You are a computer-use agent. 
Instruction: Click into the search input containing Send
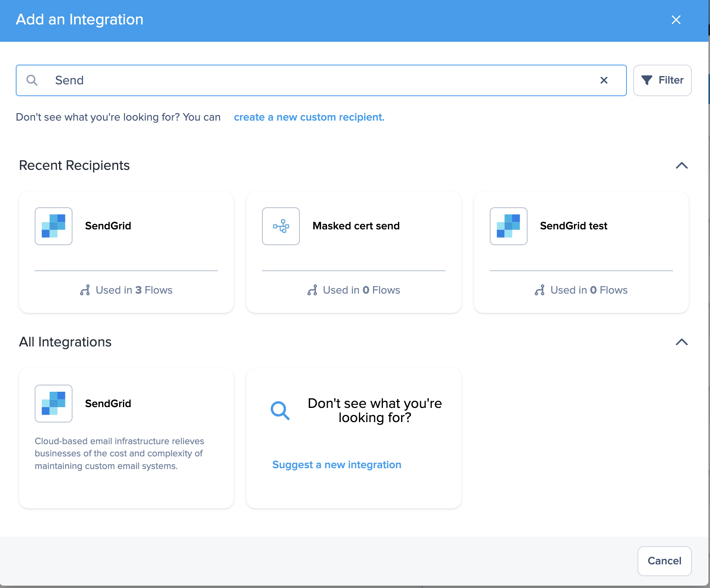[x=315, y=80]
